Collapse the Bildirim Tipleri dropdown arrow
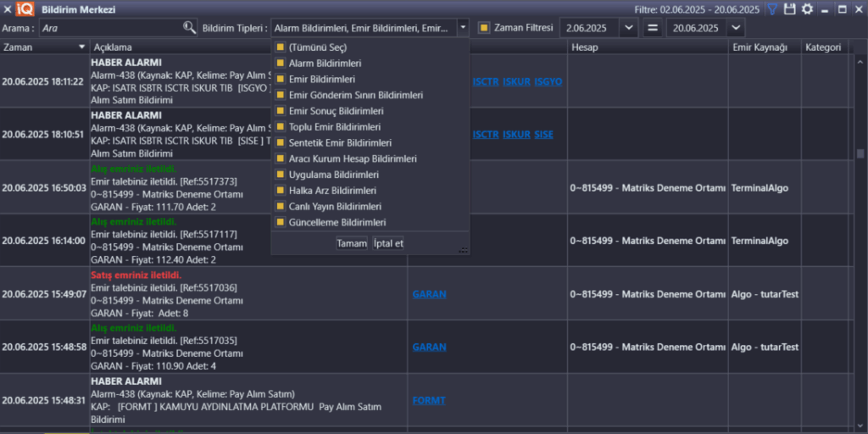Viewport: 868px width, 434px height. 464,28
